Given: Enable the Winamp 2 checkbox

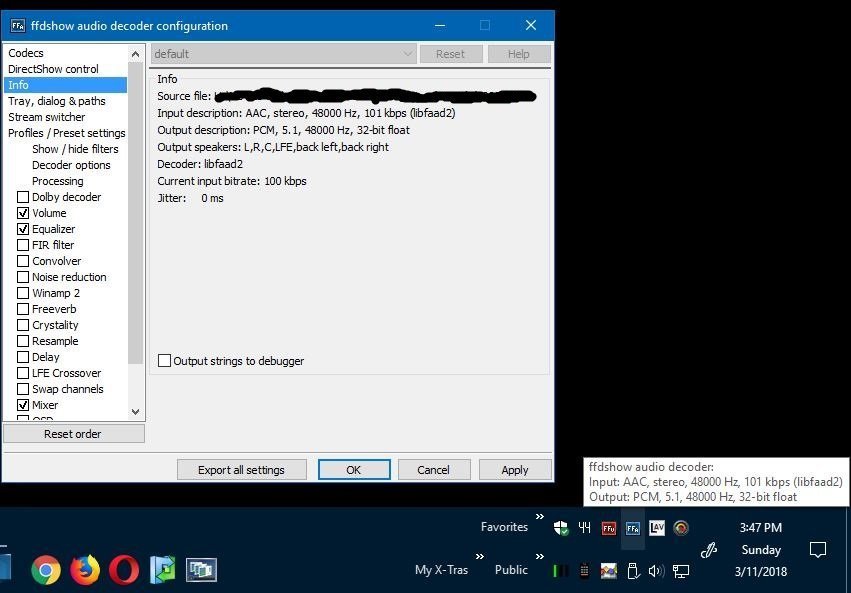Looking at the screenshot, I should pyautogui.click(x=23, y=293).
